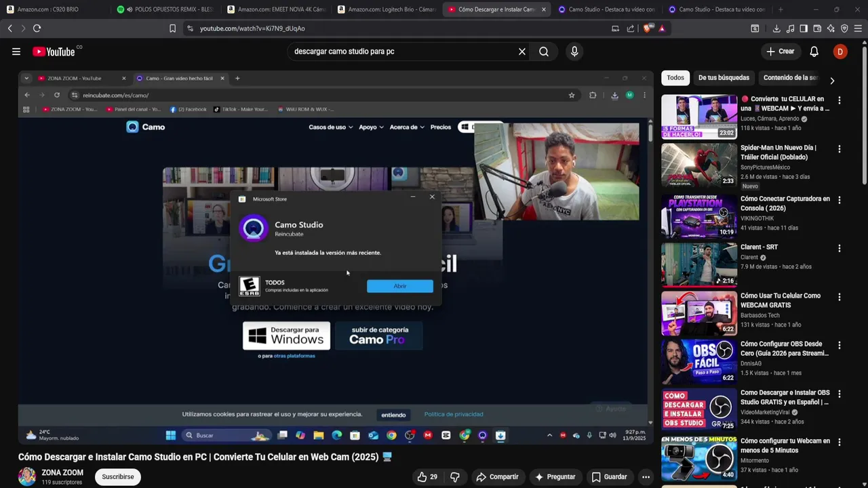Open options menu for Spider-Man Un Nuevo Día

point(840,149)
